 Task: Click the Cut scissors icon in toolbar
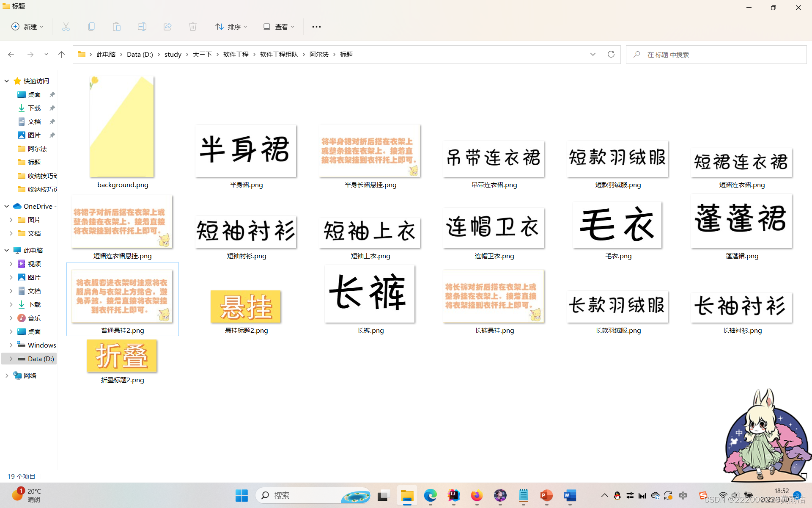(66, 27)
